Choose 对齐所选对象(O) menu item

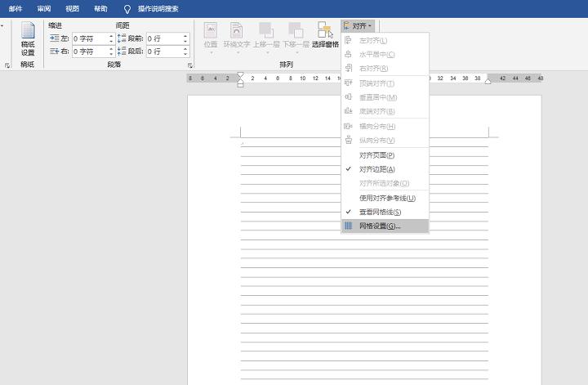pyautogui.click(x=385, y=183)
